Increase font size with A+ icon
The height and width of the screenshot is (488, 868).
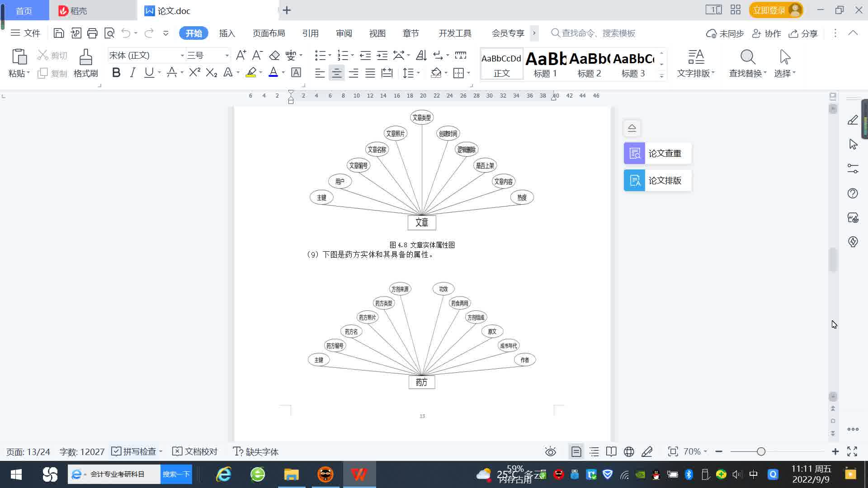point(241,55)
